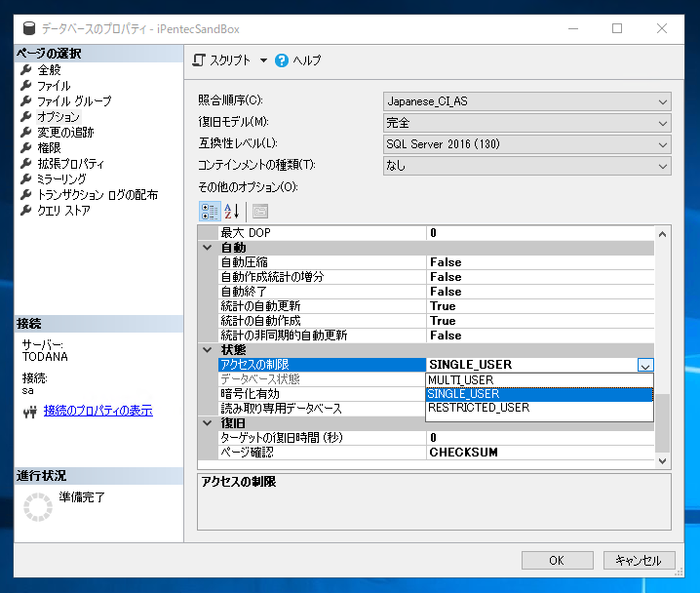Click wrench icon beside ミラーリング

(26, 179)
